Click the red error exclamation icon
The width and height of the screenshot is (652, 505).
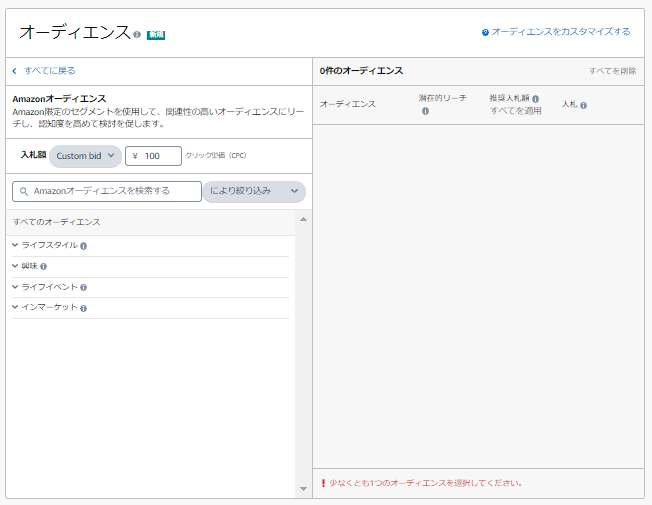click(323, 483)
